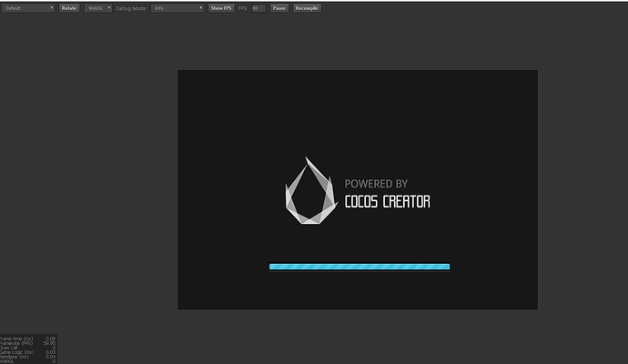Click the Rotate button

tap(69, 8)
